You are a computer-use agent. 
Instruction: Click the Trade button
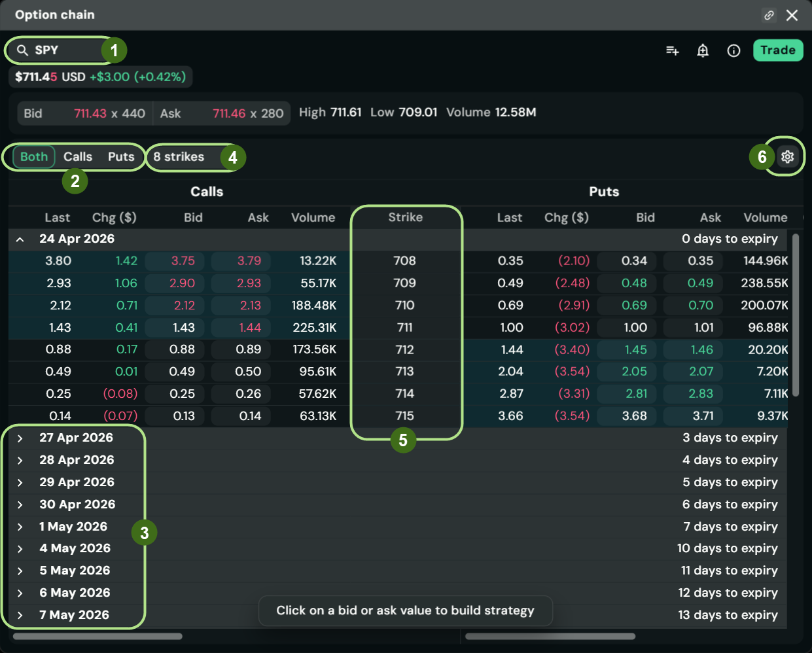[778, 50]
